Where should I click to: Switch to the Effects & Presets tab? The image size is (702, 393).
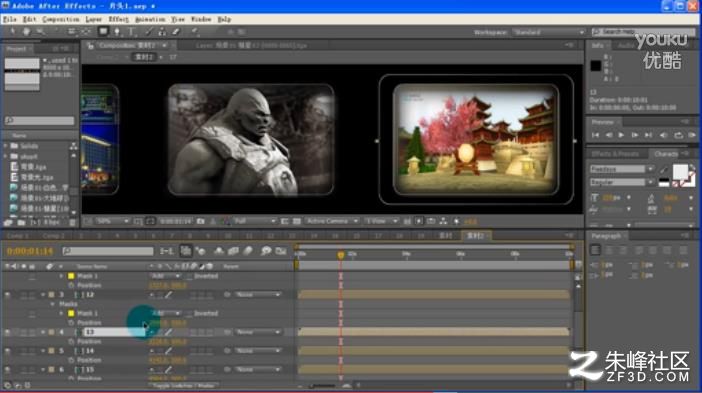[615, 154]
